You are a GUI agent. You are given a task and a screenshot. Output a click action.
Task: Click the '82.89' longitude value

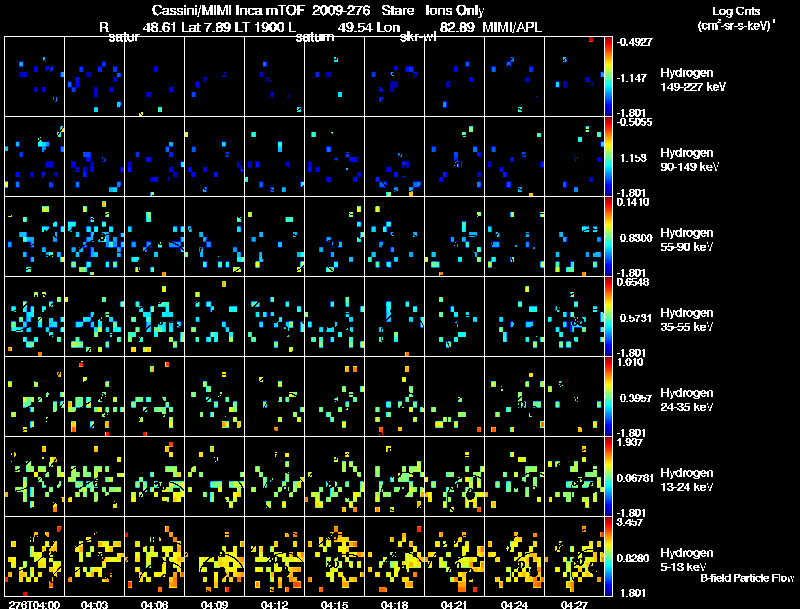click(x=458, y=27)
